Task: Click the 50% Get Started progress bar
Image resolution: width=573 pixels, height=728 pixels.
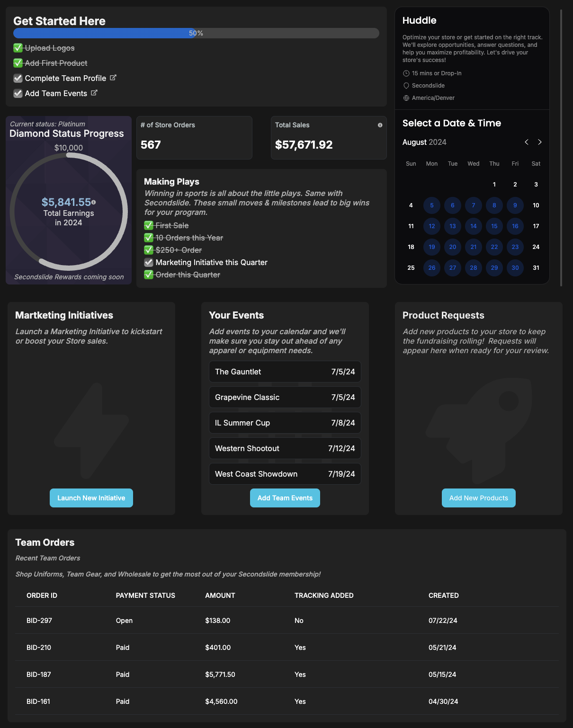Action: pos(196,33)
